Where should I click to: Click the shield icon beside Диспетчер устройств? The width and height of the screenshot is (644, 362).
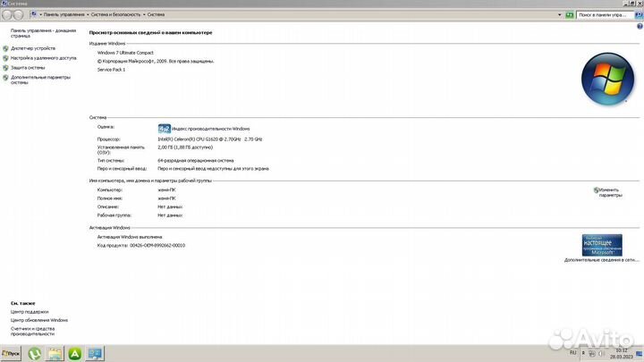coord(5,48)
